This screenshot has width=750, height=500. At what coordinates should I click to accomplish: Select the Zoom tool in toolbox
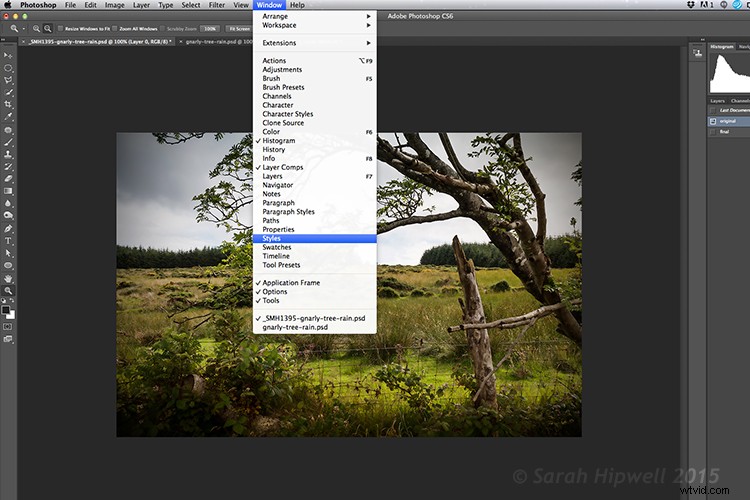coord(8,290)
